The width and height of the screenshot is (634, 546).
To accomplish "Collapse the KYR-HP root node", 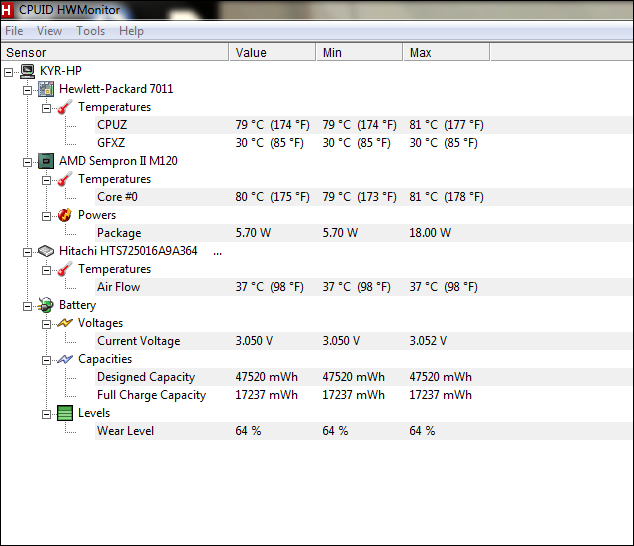I will pyautogui.click(x=8, y=73).
